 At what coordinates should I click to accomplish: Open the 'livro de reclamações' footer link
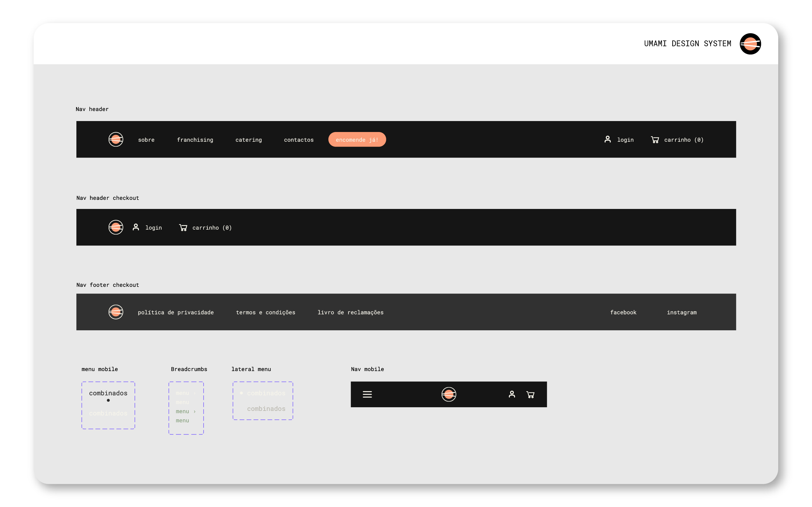pyautogui.click(x=350, y=313)
